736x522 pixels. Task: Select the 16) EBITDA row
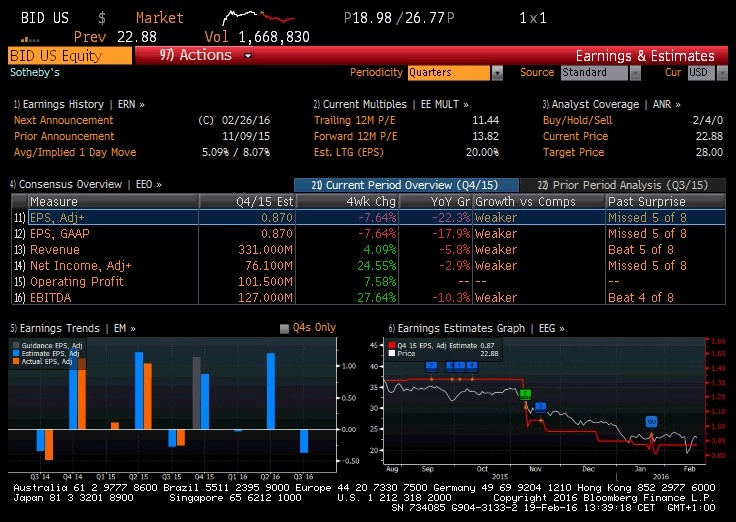[x=368, y=297]
